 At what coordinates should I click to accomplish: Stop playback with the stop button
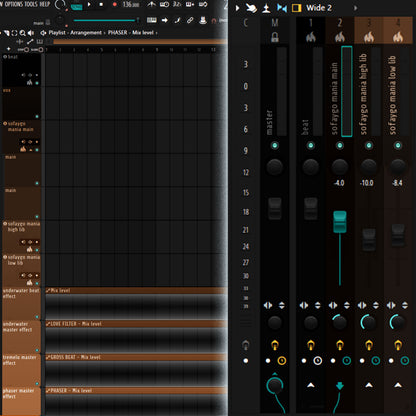pos(101,5)
